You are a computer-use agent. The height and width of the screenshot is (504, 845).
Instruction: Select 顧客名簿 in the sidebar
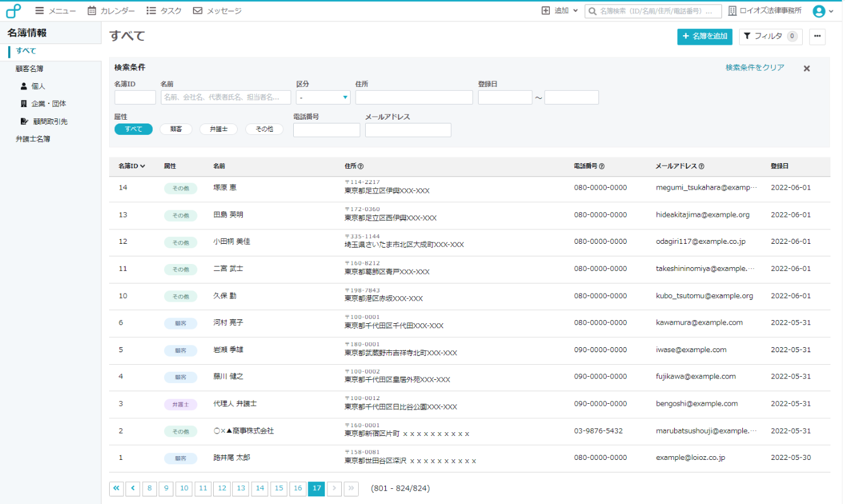tap(30, 69)
